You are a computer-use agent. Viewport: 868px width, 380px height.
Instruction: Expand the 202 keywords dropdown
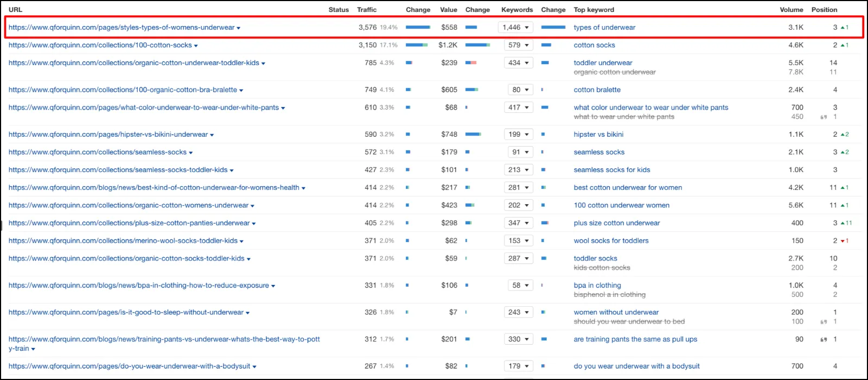519,205
